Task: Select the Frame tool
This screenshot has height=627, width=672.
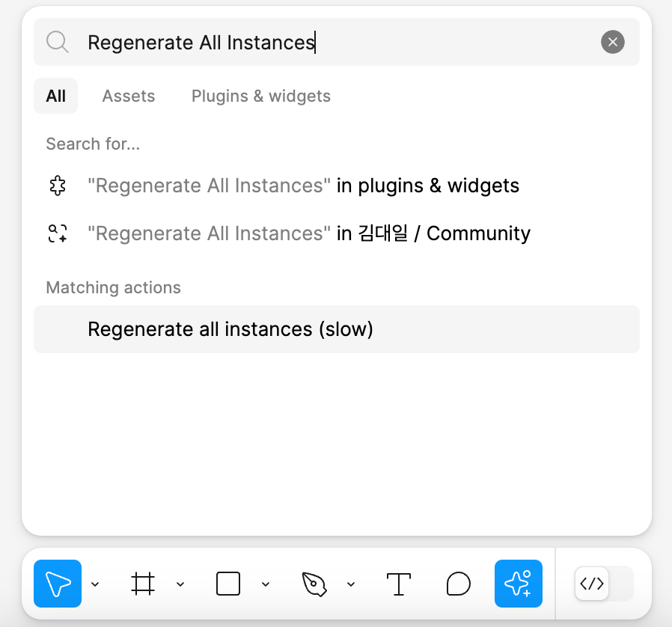Action: pyautogui.click(x=142, y=584)
